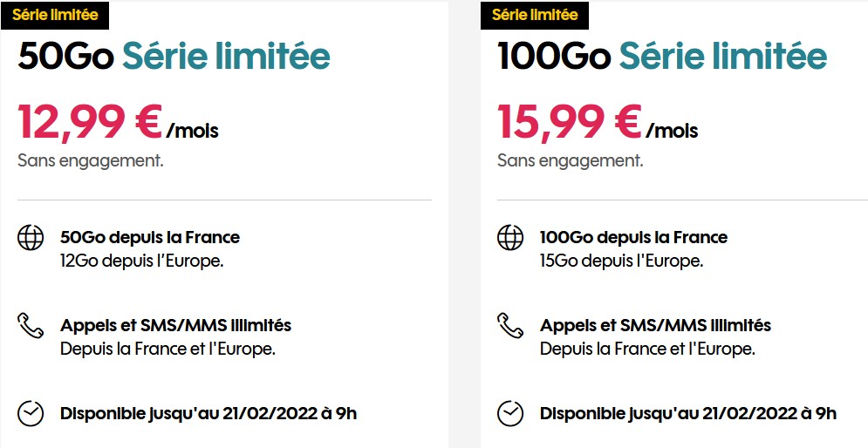This screenshot has height=448, width=868.
Task: Click the globe icon in the 50Go plan
Action: pos(31,237)
